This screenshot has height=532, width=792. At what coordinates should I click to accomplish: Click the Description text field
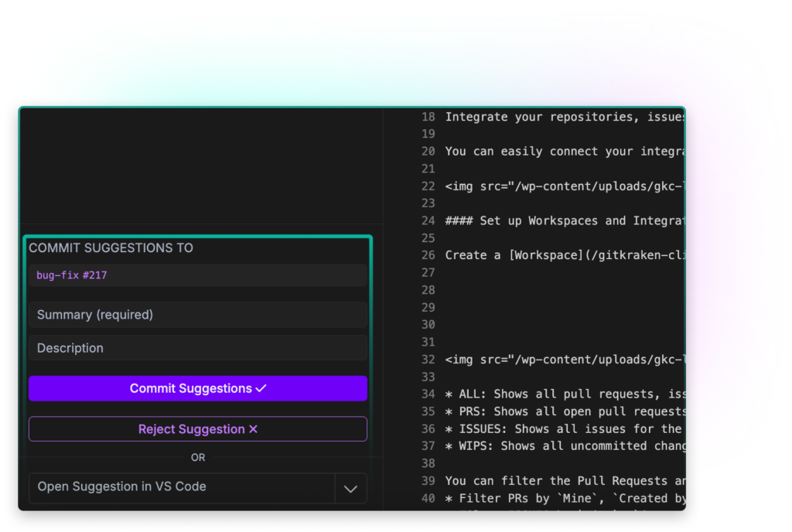coord(197,348)
